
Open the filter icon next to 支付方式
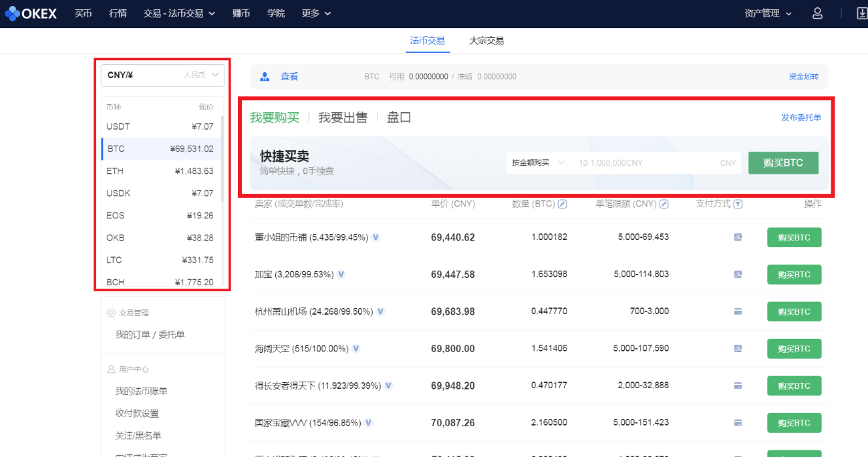[739, 204]
